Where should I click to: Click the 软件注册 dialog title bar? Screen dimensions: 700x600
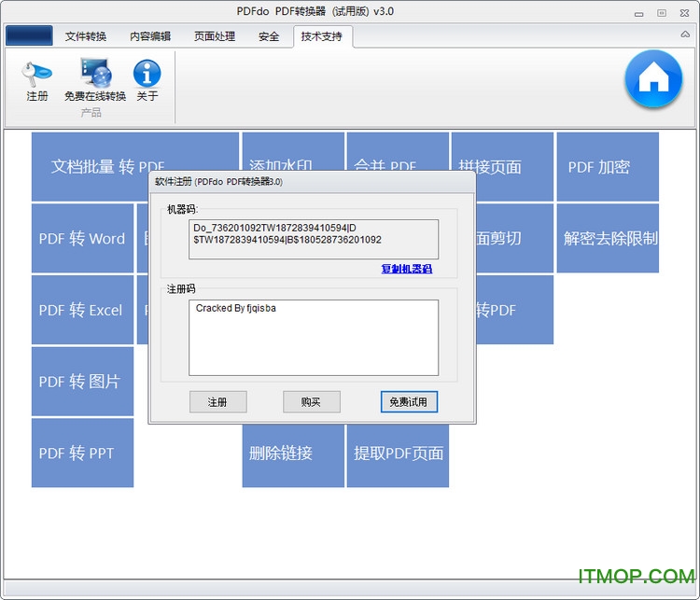coord(312,182)
